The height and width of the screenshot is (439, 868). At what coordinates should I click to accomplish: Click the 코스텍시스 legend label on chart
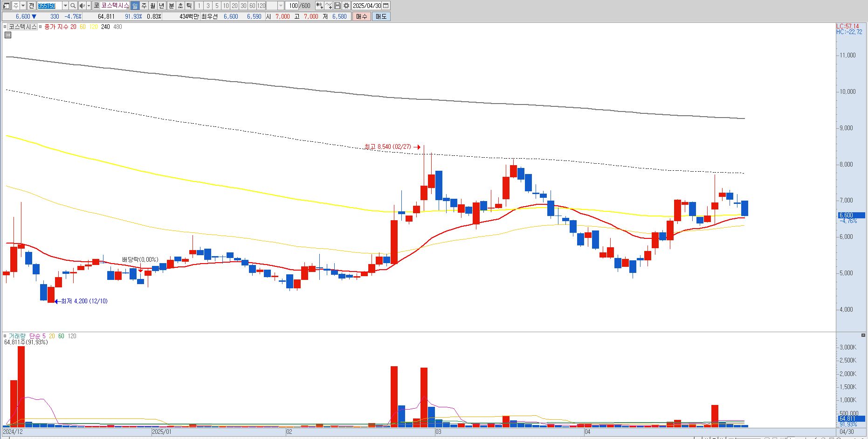22,27
